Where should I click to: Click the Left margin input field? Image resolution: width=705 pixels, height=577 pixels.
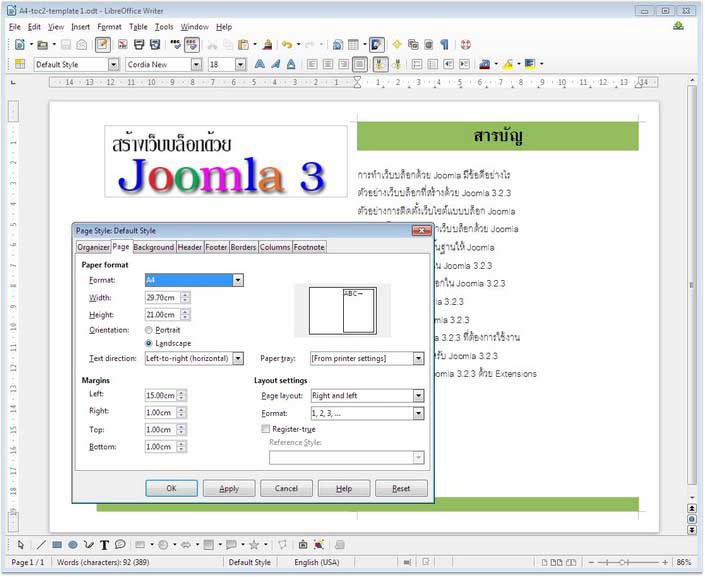coord(161,395)
